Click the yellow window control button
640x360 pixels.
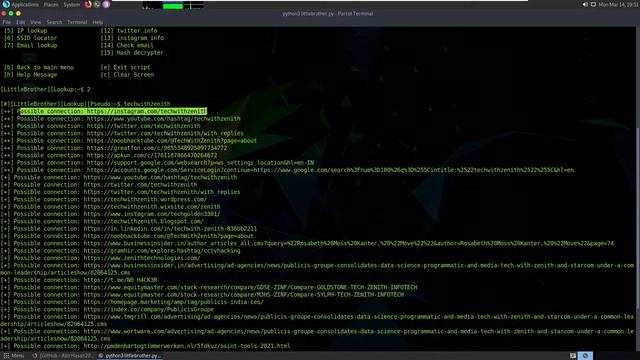click(18, 13)
